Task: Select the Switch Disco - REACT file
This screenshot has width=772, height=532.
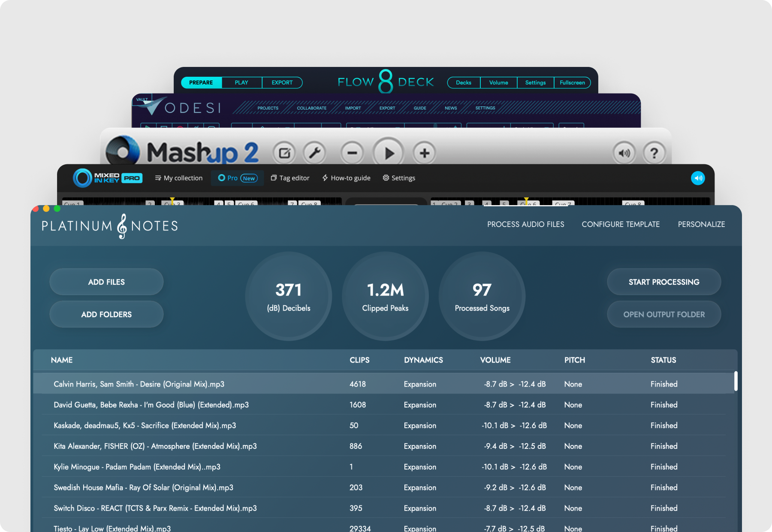Action: click(383, 508)
